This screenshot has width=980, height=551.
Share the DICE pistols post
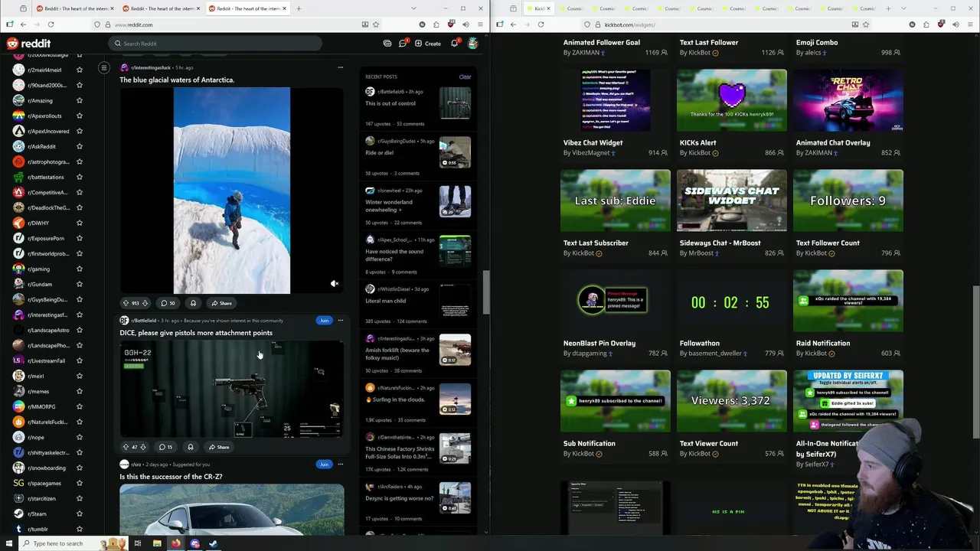(219, 447)
